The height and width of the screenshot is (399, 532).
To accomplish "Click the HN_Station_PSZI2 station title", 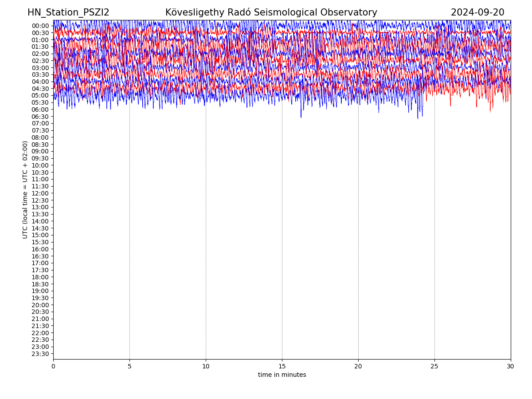I will click(68, 12).
